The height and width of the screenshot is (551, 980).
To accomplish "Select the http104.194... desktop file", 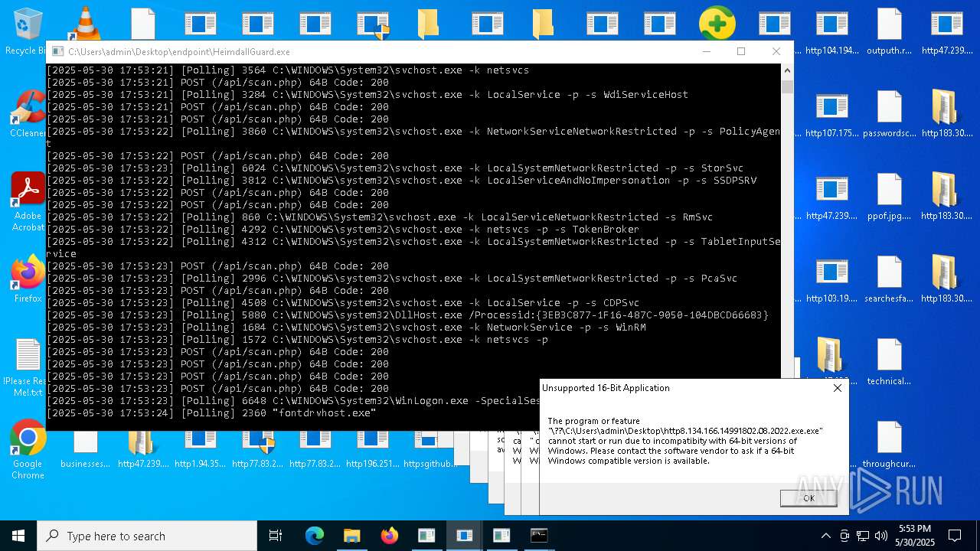I will click(x=831, y=32).
